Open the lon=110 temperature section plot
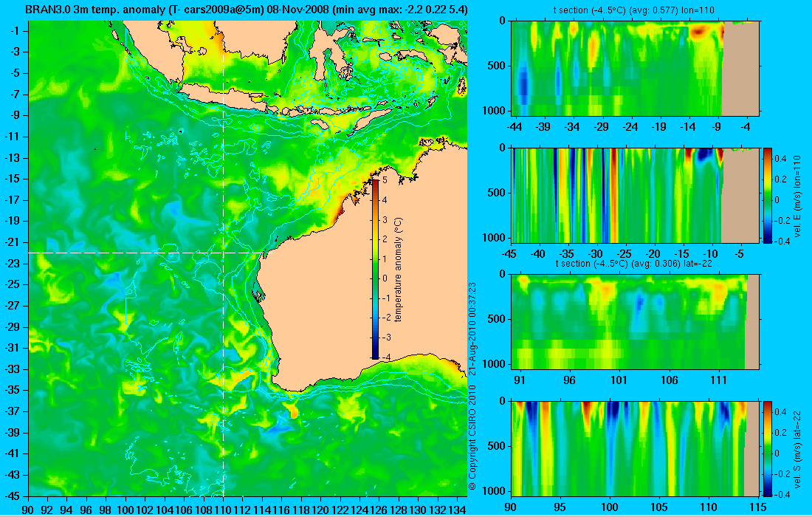 click(635, 68)
